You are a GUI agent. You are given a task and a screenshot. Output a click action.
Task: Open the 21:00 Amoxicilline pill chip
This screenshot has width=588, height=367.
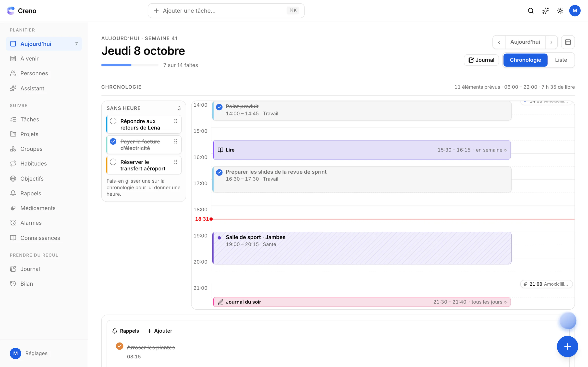(546, 284)
